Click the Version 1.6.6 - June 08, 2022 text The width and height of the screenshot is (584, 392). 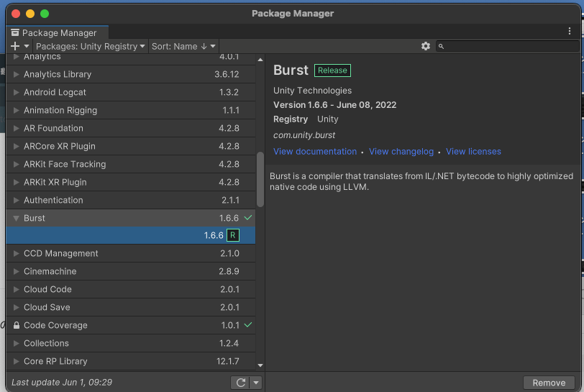pyautogui.click(x=334, y=105)
